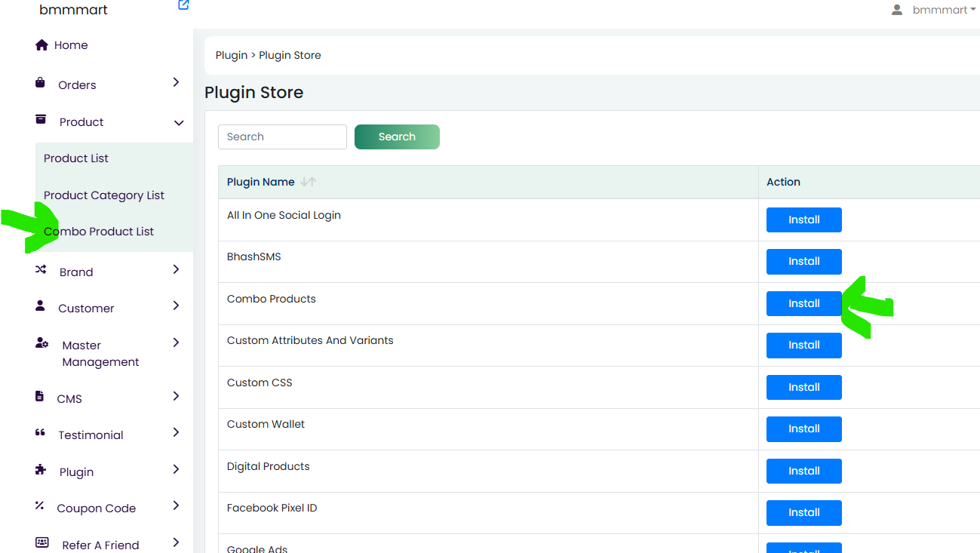
Task: Expand the Plugin menu chevron
Action: (x=176, y=469)
